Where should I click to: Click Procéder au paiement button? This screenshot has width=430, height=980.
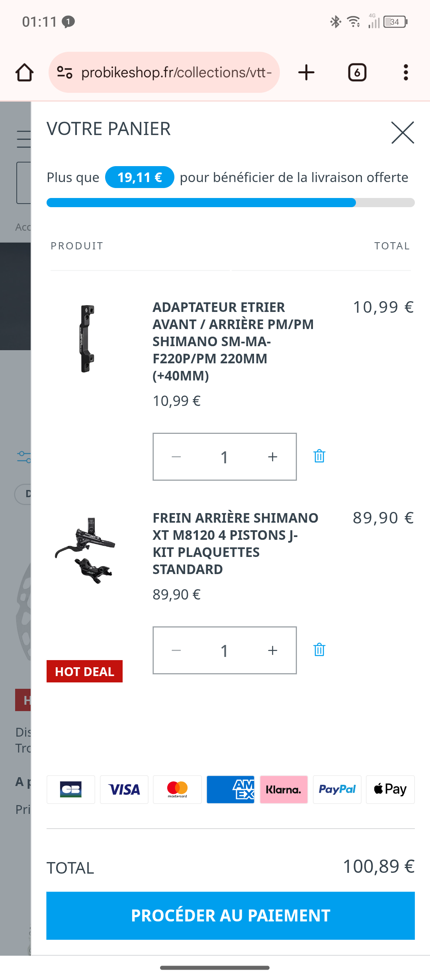231,915
